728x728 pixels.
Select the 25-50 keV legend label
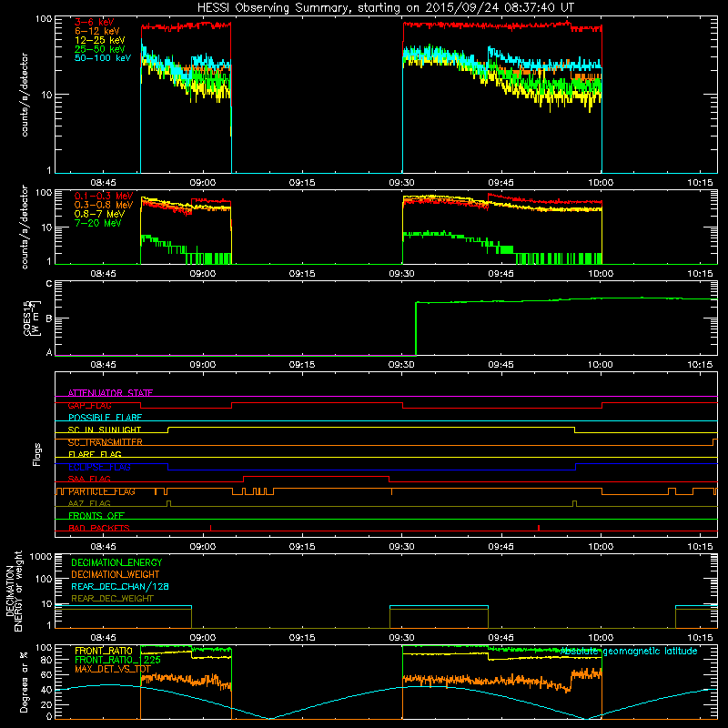click(x=100, y=49)
